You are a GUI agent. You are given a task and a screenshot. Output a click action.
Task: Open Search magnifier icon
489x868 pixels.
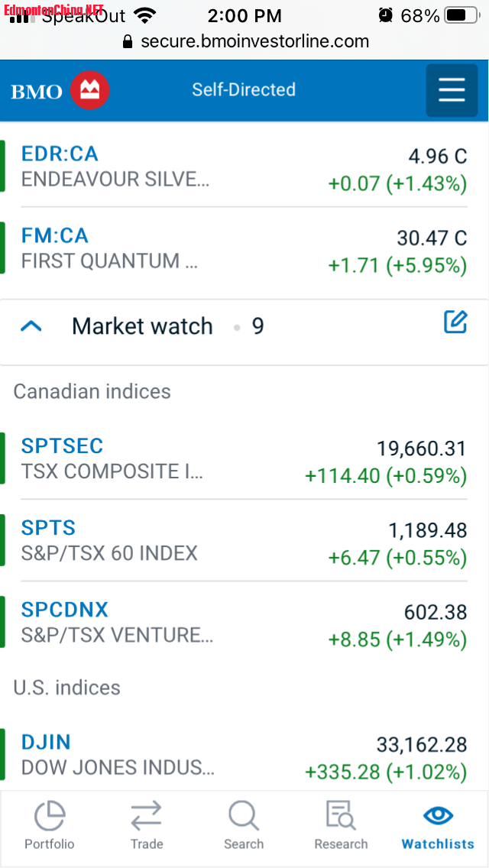click(243, 815)
